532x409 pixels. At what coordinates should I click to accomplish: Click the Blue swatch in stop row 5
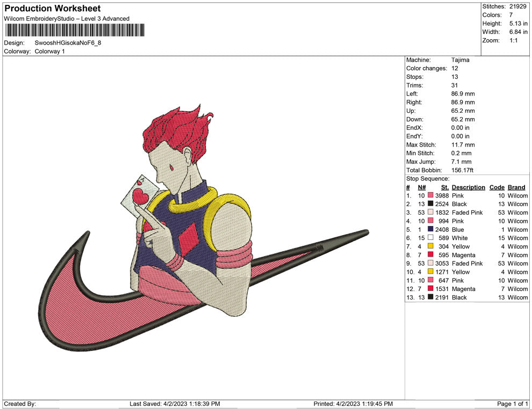[430, 229]
